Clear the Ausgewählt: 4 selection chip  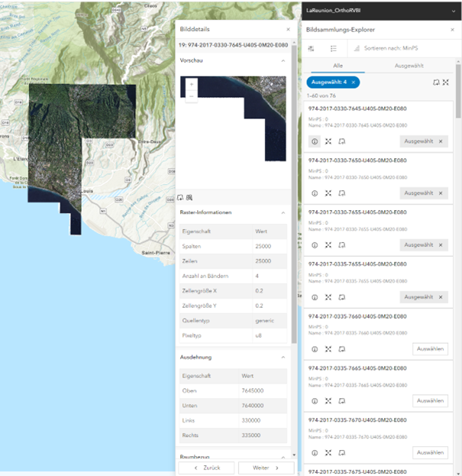(354, 83)
